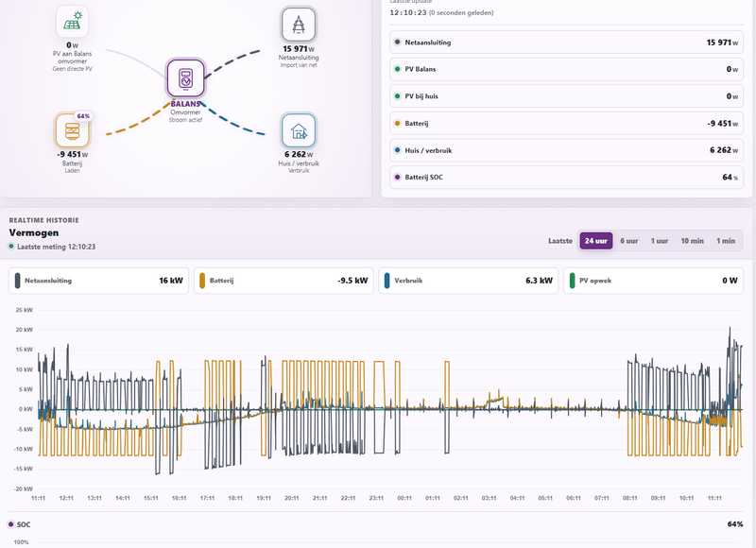
Task: Click the purple SOC legend dot
Action: pyautogui.click(x=11, y=524)
